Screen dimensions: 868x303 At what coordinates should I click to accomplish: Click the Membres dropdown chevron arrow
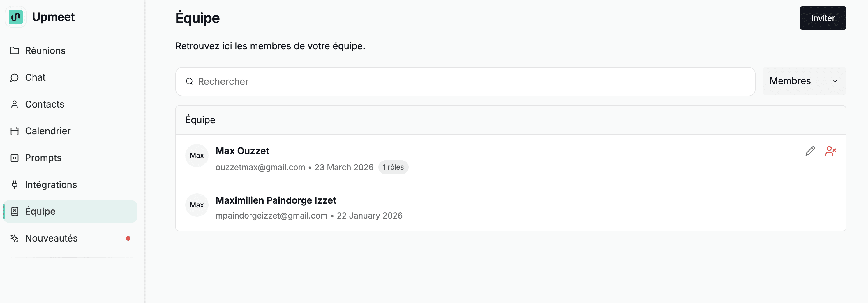pyautogui.click(x=835, y=81)
